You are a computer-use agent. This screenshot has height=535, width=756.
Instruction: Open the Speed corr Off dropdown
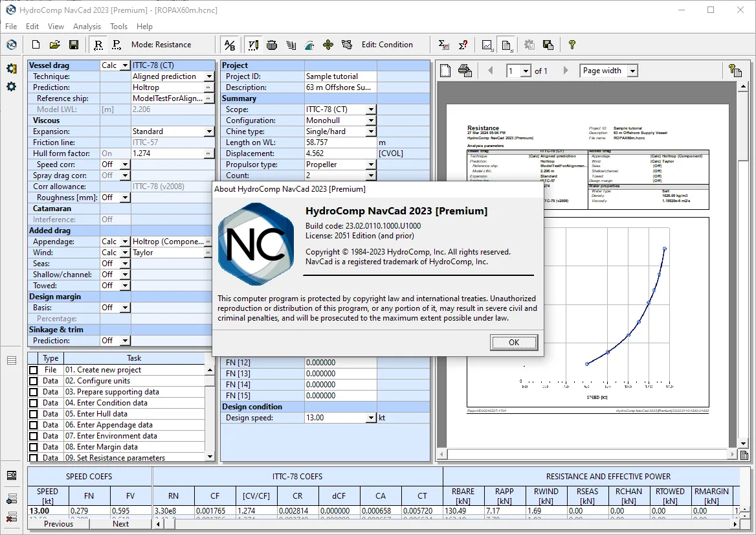tap(125, 165)
